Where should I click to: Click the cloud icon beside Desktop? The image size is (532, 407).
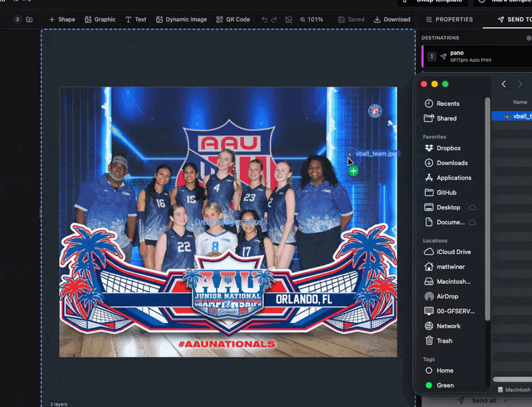coord(472,207)
